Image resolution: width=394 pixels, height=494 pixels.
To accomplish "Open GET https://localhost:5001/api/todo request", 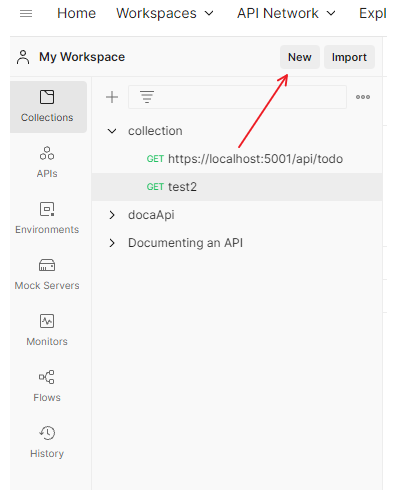I will pos(237,159).
